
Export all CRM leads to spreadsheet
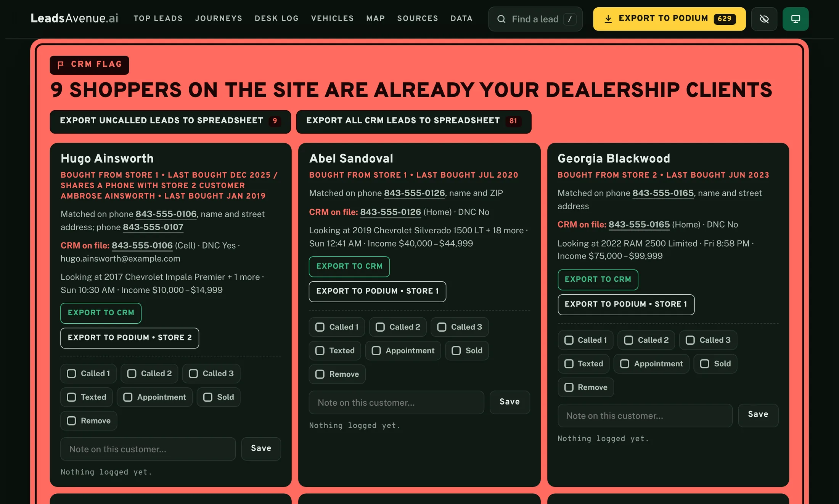pyautogui.click(x=413, y=122)
